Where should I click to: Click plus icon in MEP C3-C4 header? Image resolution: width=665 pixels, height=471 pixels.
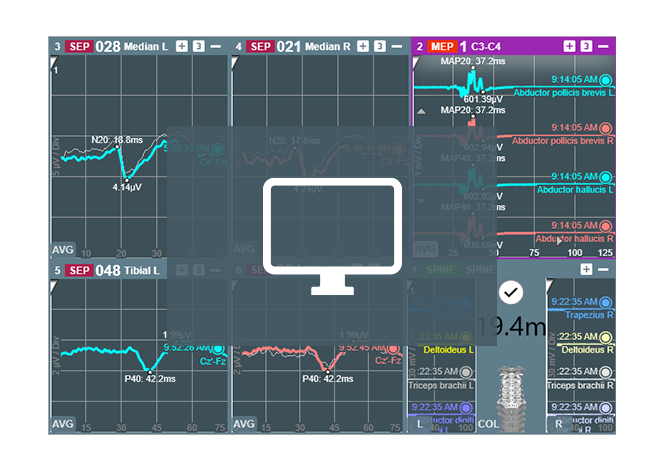[x=569, y=46]
